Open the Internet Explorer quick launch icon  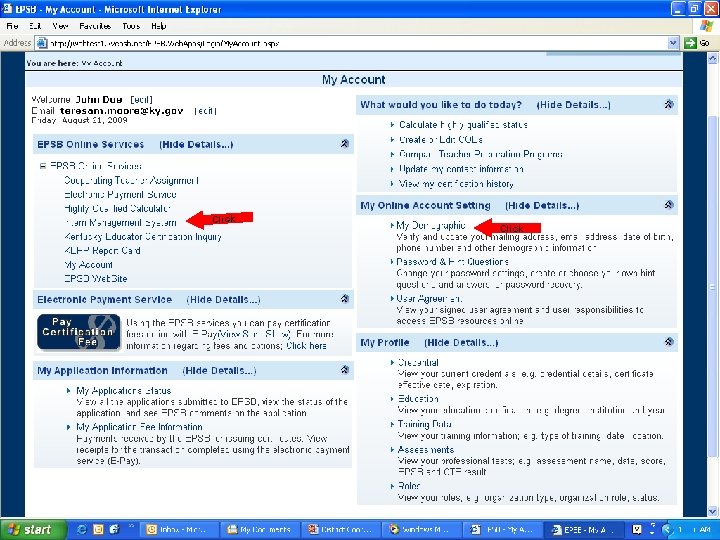pyautogui.click(x=82, y=529)
